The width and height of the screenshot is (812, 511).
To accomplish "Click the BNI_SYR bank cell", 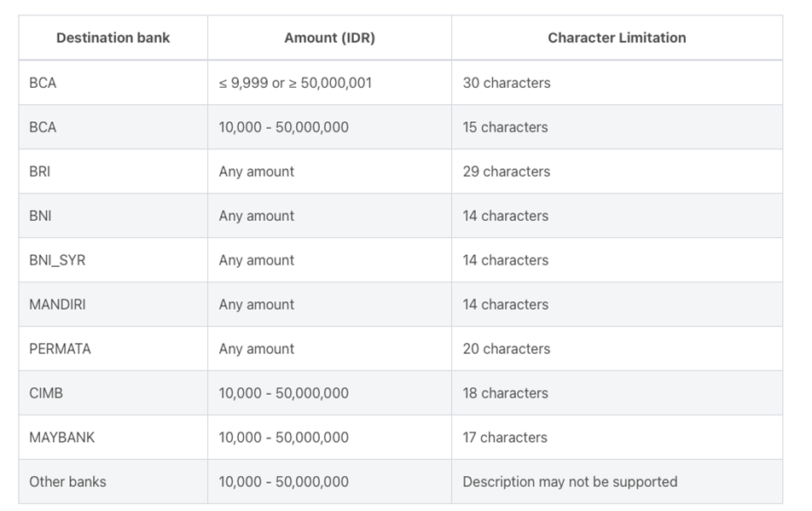I will click(x=113, y=260).
